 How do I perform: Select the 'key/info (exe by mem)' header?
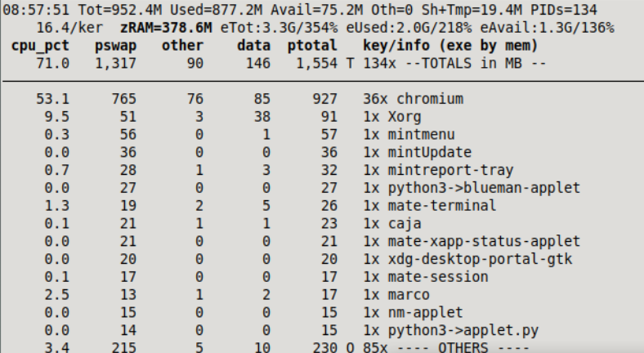click(450, 46)
